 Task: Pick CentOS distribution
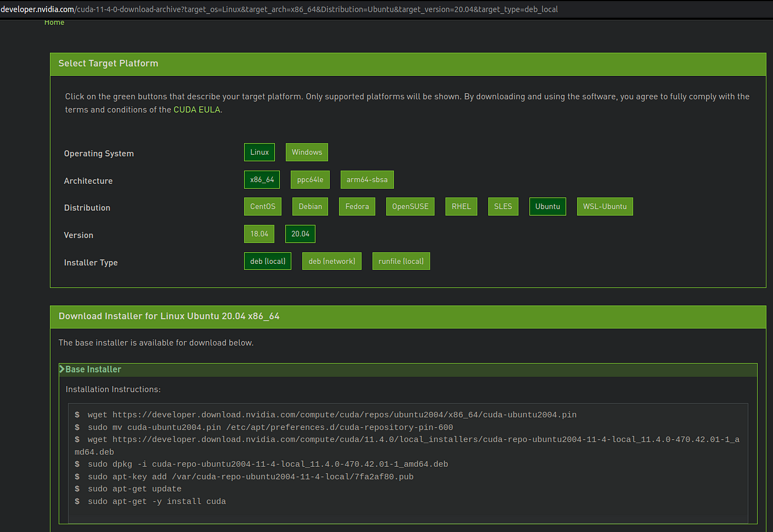[x=263, y=207]
